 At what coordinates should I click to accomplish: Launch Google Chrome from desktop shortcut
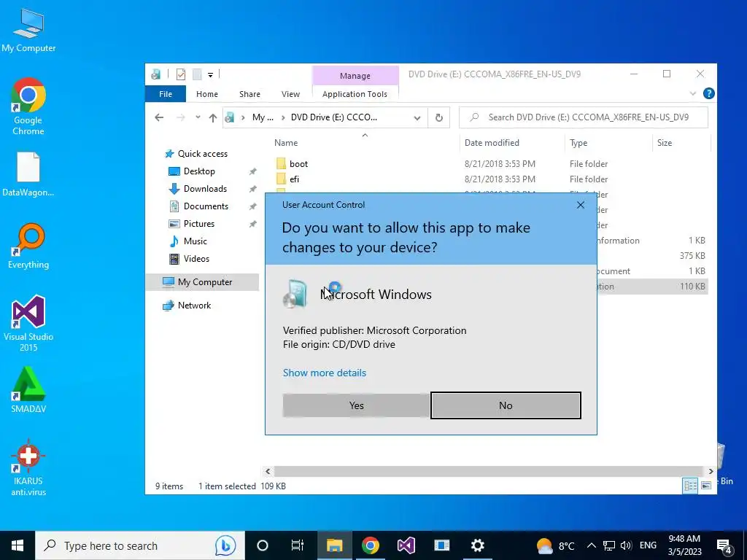(28, 106)
